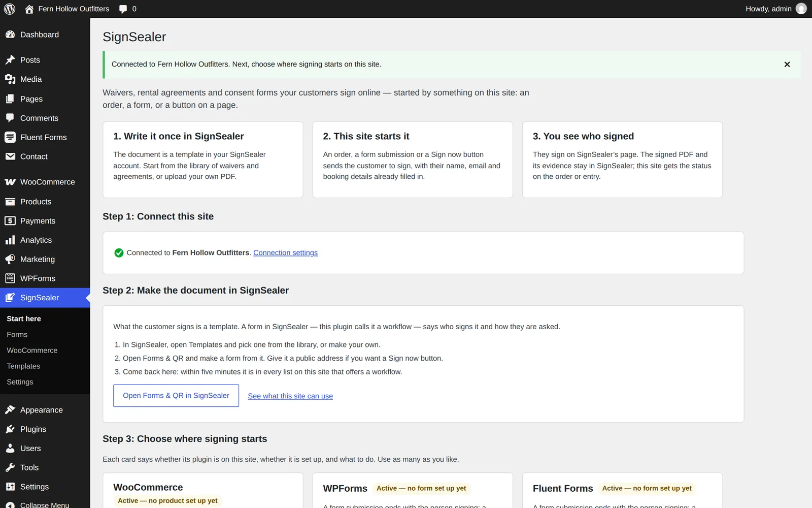Image resolution: width=812 pixels, height=508 pixels.
Task: Click the 'Step 1: Connect this site' heading
Action: 158,216
